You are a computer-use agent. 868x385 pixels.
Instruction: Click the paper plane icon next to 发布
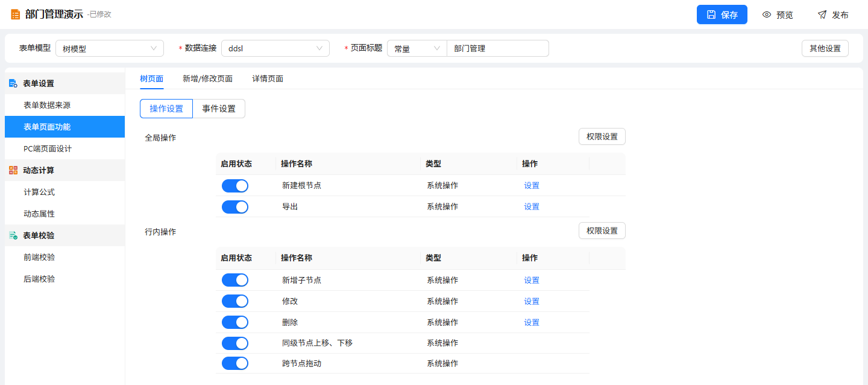click(822, 14)
